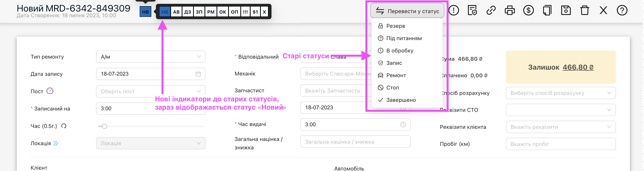Select the АВ status indicator
This screenshot has height=171, width=644.
pos(176,12)
